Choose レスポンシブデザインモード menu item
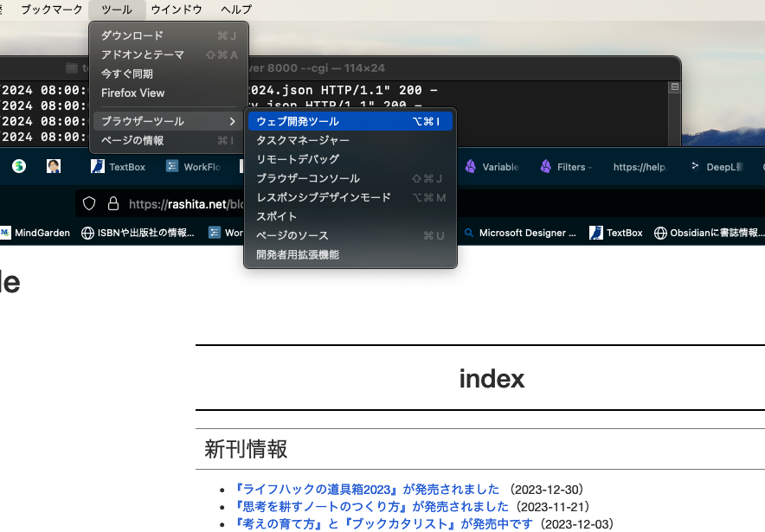 pos(324,197)
